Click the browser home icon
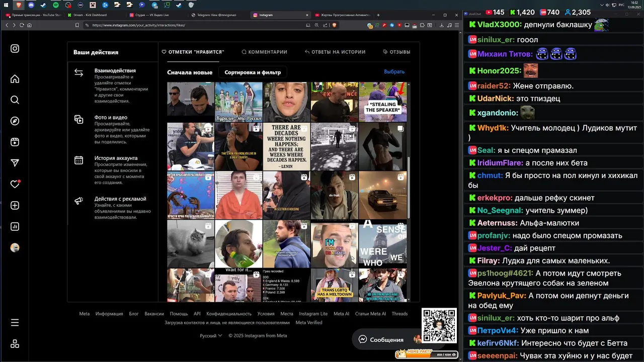 tap(29, 25)
